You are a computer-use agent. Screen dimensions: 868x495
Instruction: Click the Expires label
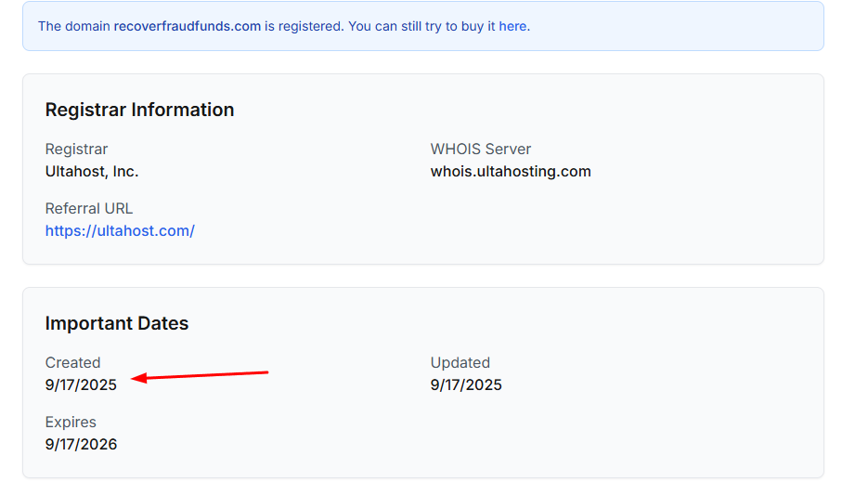pyautogui.click(x=71, y=422)
